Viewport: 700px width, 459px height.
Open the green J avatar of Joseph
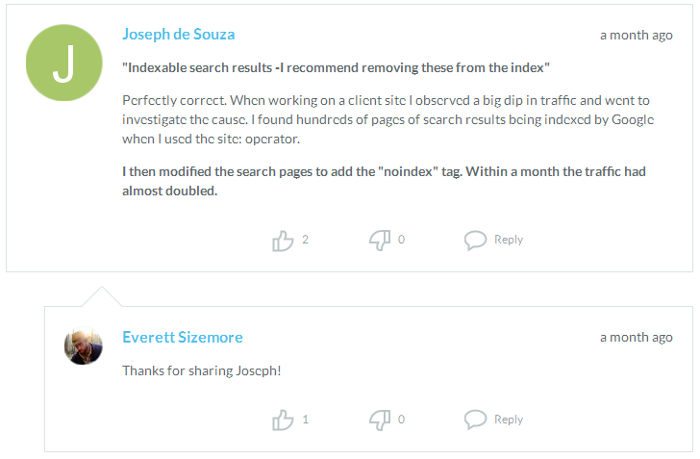coord(63,62)
